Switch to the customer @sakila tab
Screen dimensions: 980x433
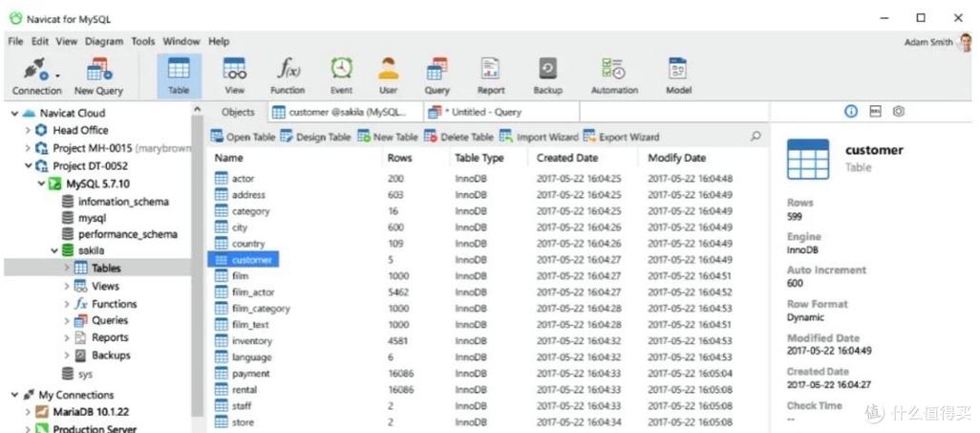[348, 112]
